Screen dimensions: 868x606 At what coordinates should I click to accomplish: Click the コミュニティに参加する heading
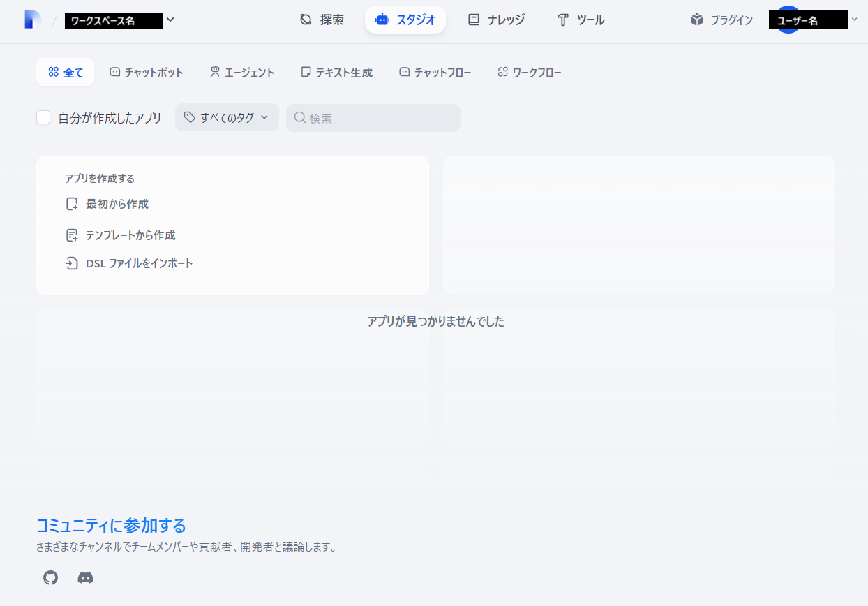(x=111, y=525)
